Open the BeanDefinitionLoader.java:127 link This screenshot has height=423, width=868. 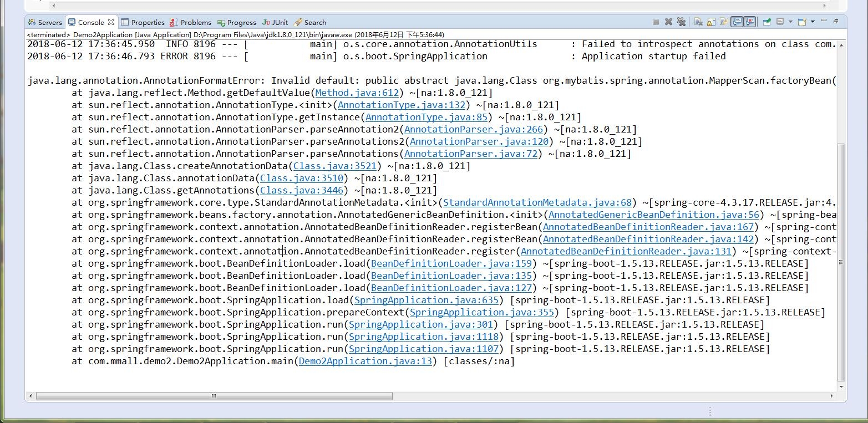coord(451,288)
